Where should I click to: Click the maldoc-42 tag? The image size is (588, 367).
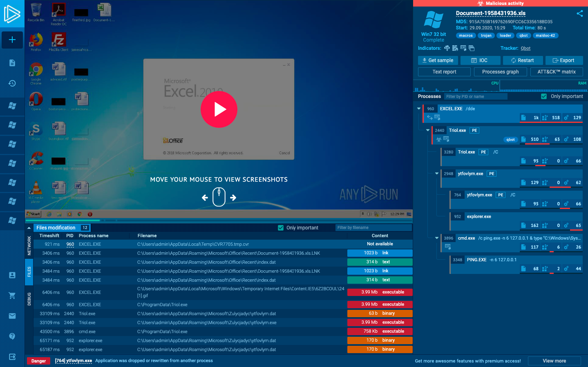click(x=546, y=36)
